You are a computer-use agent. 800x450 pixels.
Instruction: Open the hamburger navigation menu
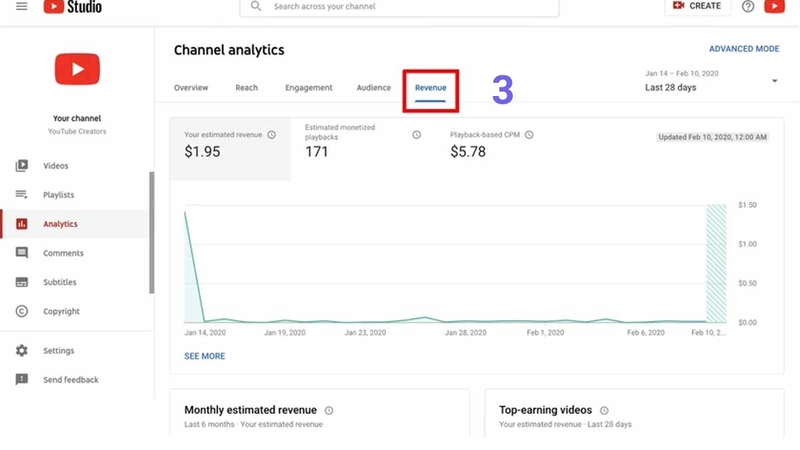pyautogui.click(x=21, y=6)
